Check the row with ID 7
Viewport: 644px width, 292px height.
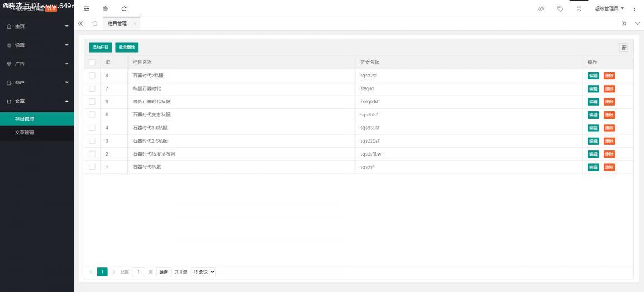click(x=92, y=89)
